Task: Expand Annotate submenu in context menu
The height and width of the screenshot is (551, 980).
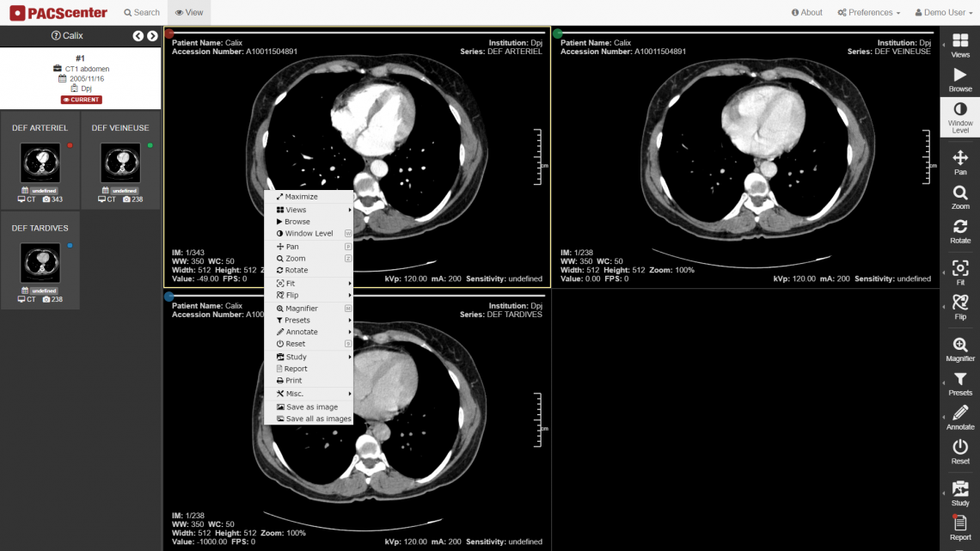Action: pyautogui.click(x=309, y=333)
